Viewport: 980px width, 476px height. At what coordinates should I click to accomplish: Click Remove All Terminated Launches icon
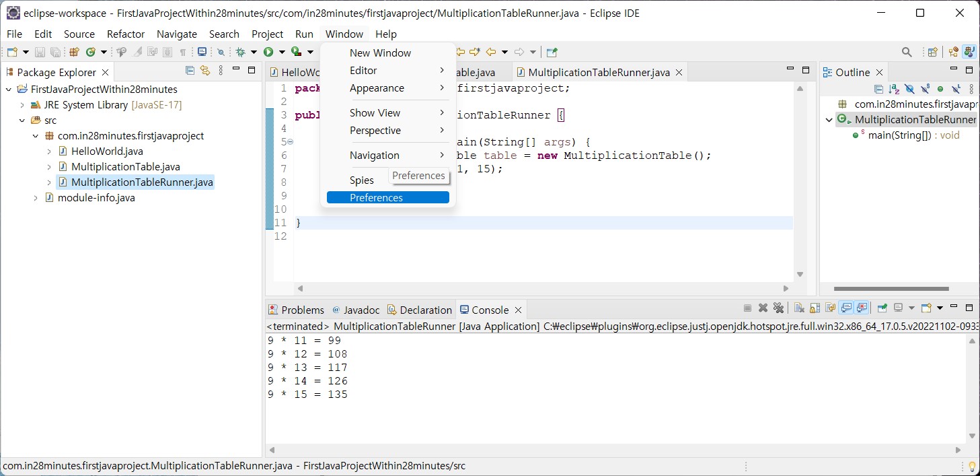779,308
